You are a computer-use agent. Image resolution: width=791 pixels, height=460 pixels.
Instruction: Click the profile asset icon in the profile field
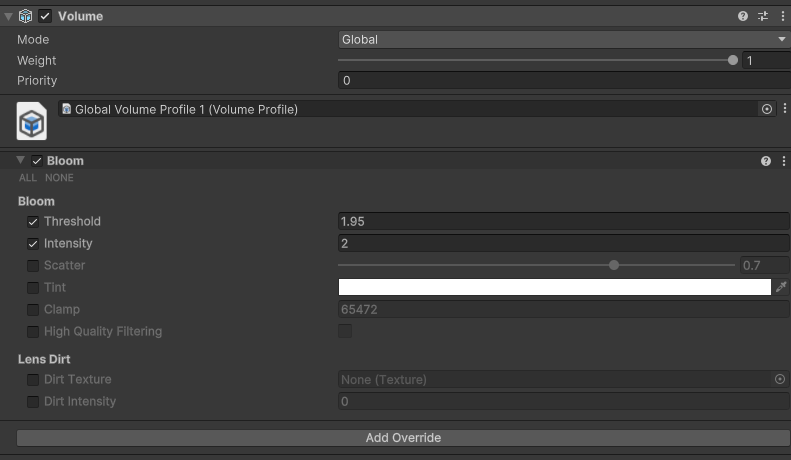click(x=67, y=109)
